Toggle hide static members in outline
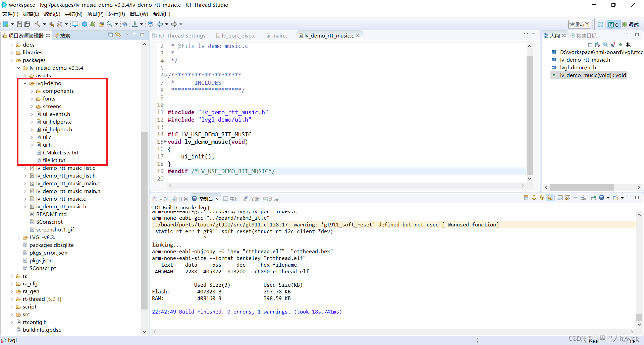644x345 pixels. point(613,45)
